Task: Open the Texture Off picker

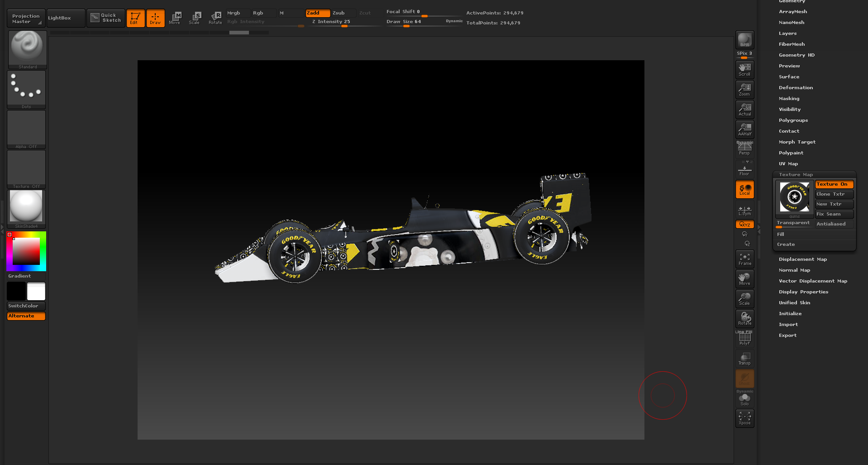Action: 26,169
